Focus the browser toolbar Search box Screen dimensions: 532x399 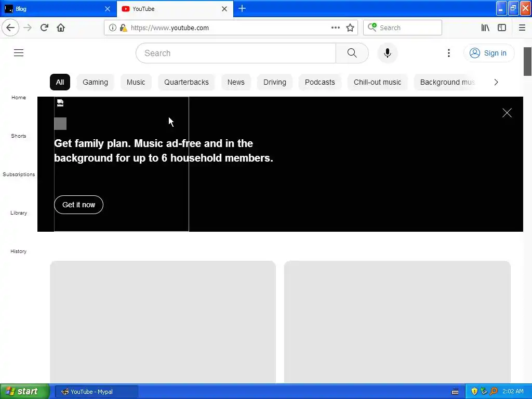tap(403, 28)
